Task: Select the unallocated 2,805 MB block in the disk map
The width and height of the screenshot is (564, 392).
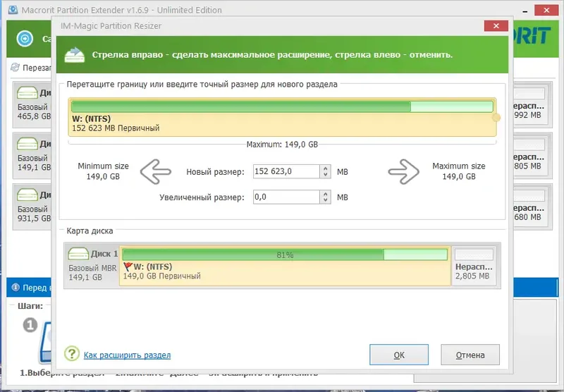Action: (x=474, y=265)
